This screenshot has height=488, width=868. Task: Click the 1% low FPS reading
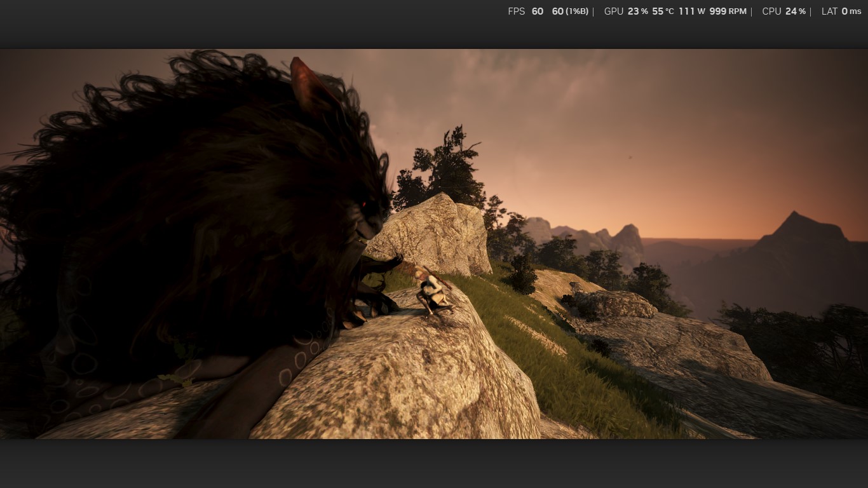pos(570,11)
